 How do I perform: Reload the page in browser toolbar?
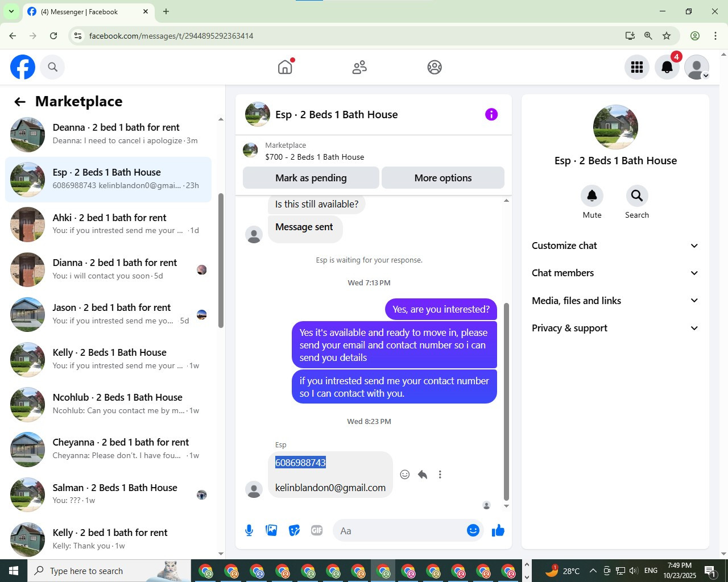[53, 36]
